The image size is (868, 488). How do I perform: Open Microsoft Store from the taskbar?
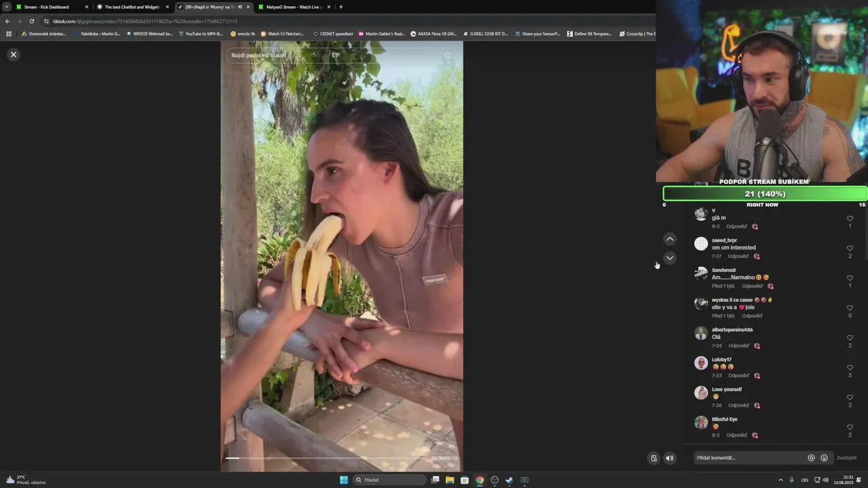coord(465,480)
